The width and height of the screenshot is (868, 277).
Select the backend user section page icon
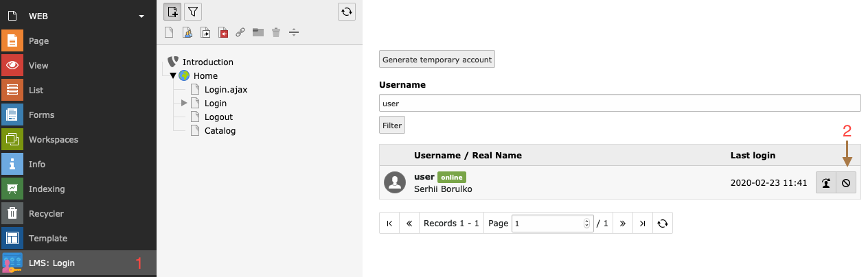point(187,32)
